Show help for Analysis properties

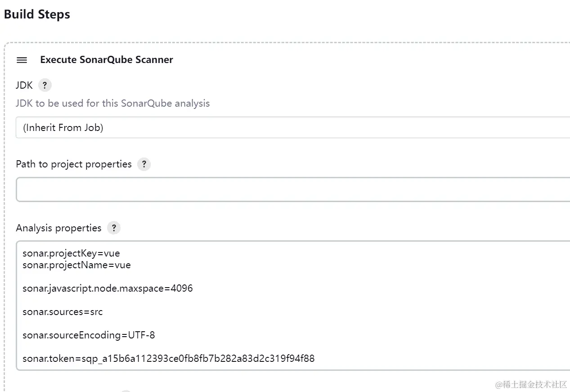(114, 228)
